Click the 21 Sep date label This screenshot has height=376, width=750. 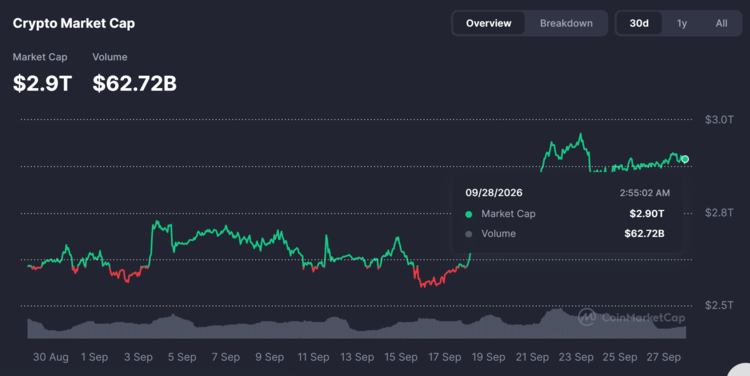click(x=532, y=357)
